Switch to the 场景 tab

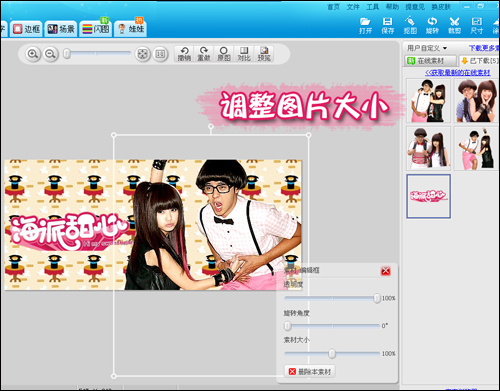[61, 29]
